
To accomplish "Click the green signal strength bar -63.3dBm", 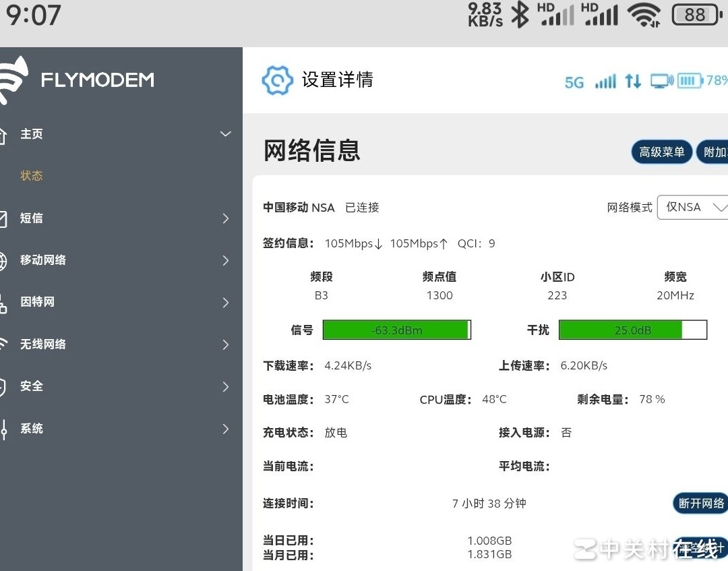I will coord(396,330).
